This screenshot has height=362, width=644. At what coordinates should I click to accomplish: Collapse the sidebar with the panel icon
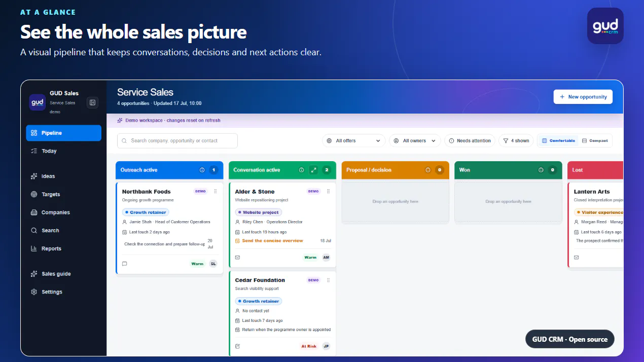[92, 102]
